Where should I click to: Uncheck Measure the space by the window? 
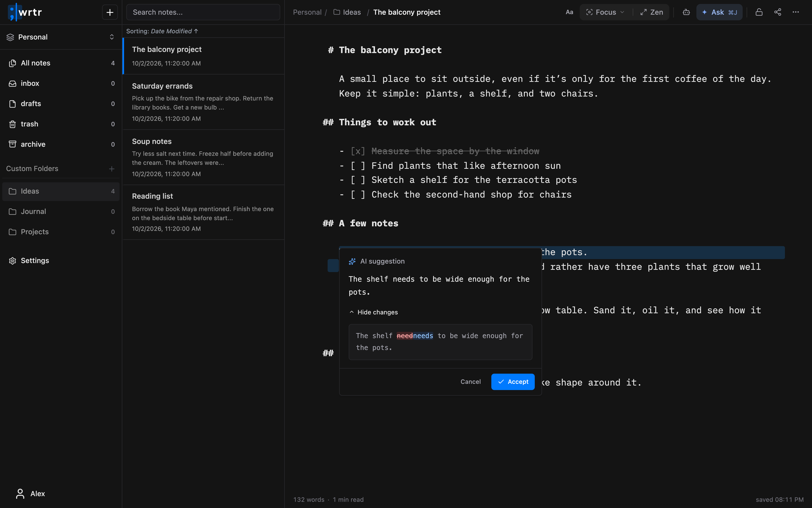[358, 151]
